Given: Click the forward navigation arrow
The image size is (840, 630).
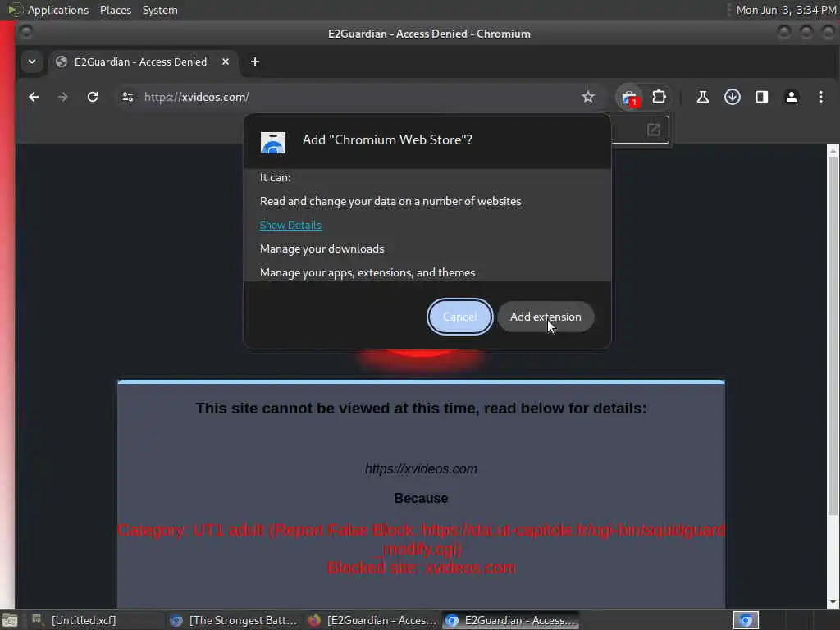Looking at the screenshot, I should pos(62,97).
